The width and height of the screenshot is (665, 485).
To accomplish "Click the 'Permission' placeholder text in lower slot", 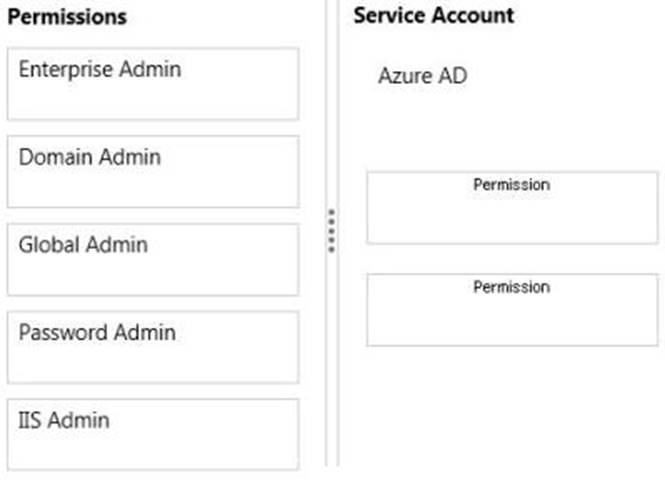I will 511,287.
